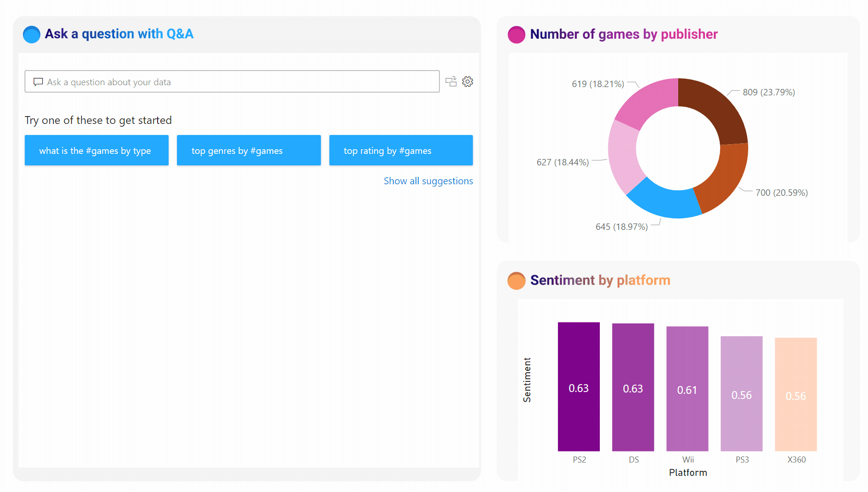Select the speech bubble icon in search box
Screen dimensions: 868x492
tap(37, 82)
